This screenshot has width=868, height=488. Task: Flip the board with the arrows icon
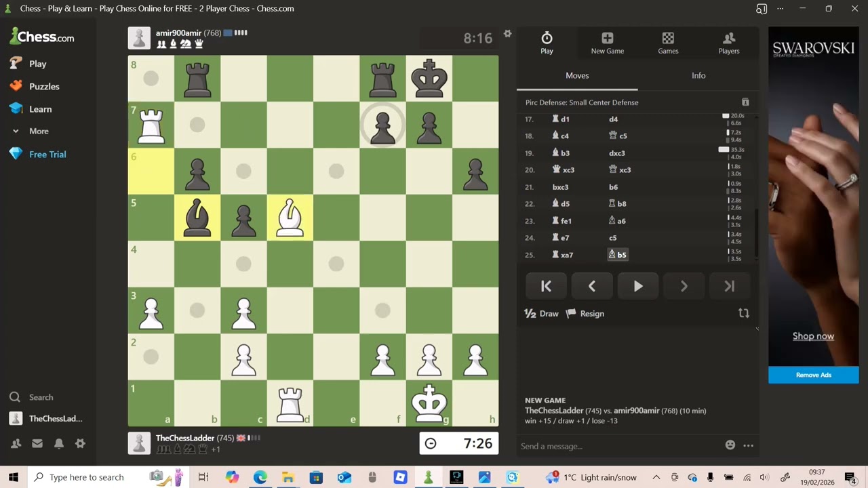(744, 313)
